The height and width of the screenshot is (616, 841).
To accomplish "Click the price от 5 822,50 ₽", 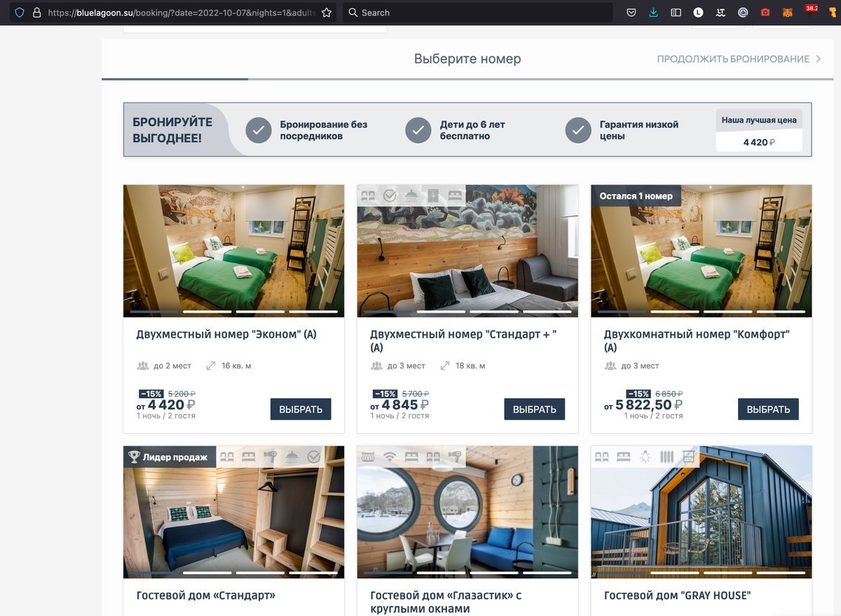I will tap(643, 404).
